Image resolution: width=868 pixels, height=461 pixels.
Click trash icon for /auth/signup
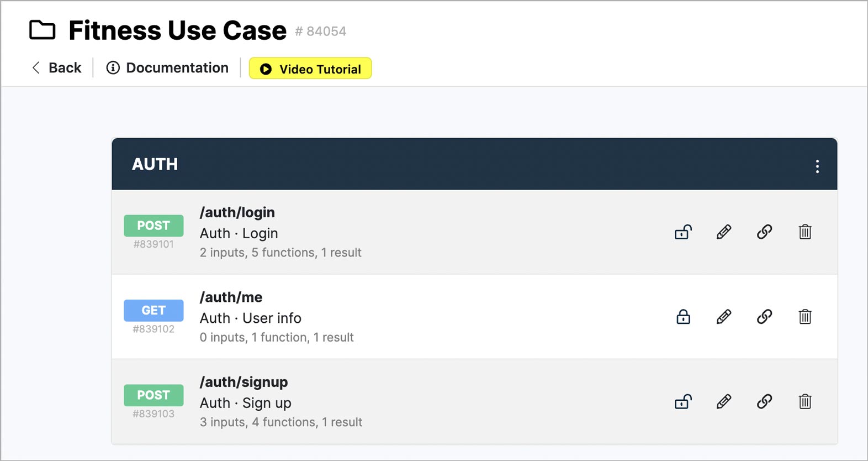805,401
